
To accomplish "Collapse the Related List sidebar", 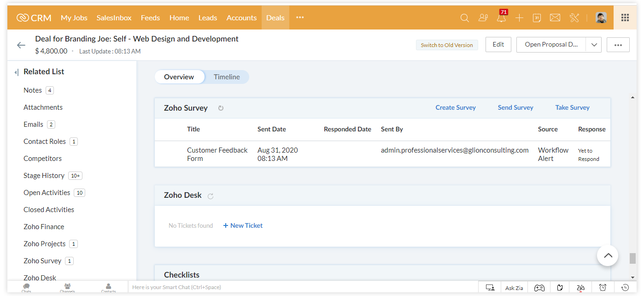I will pos(16,72).
